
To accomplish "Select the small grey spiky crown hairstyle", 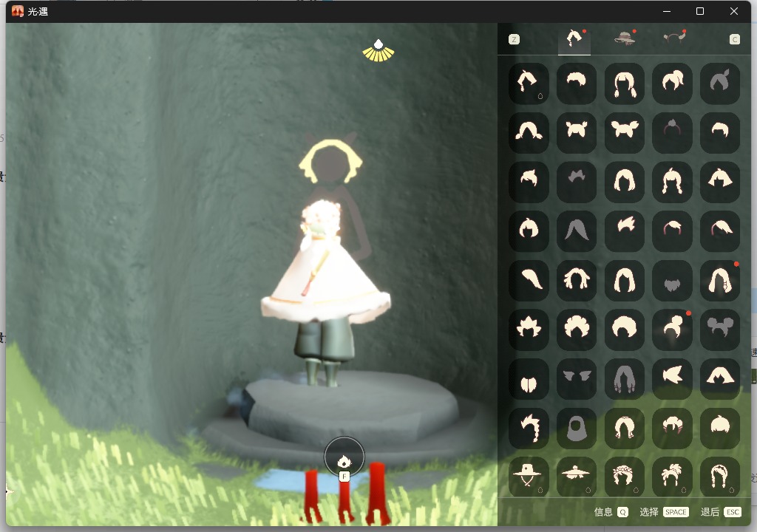I will point(577,182).
